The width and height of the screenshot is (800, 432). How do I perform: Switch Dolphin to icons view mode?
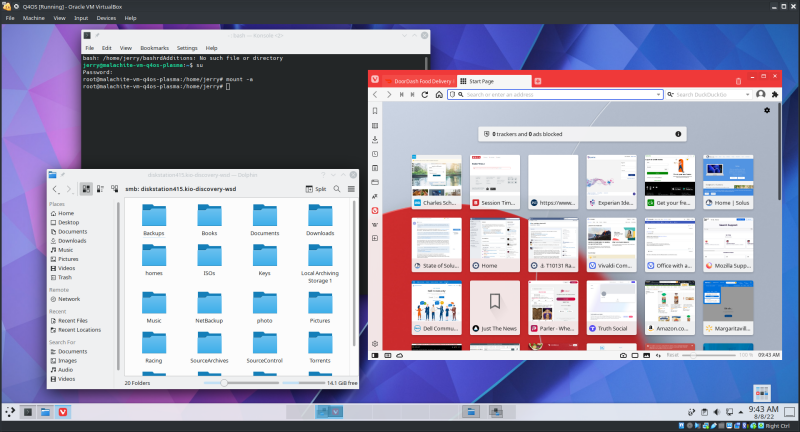(86, 188)
